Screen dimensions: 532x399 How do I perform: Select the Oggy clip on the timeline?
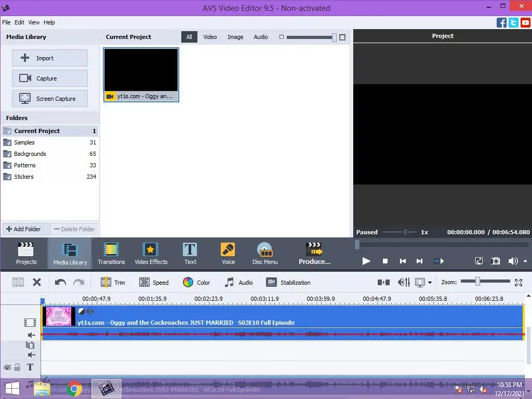tap(283, 323)
